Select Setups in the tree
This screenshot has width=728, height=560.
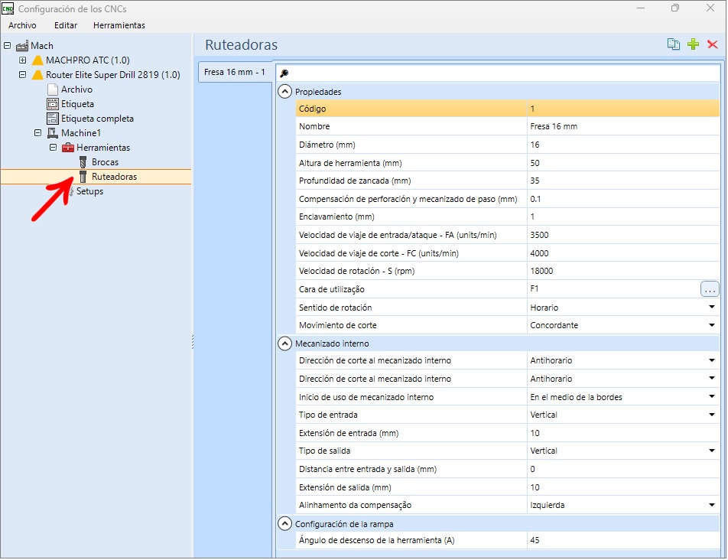pos(89,191)
